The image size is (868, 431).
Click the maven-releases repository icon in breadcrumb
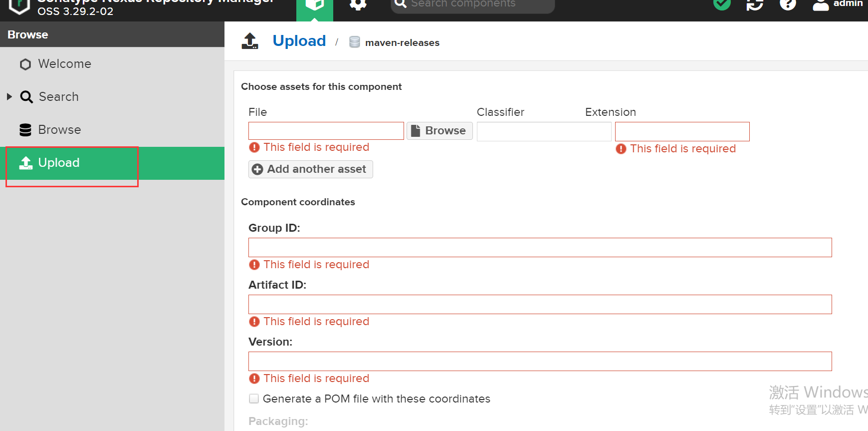click(x=355, y=42)
